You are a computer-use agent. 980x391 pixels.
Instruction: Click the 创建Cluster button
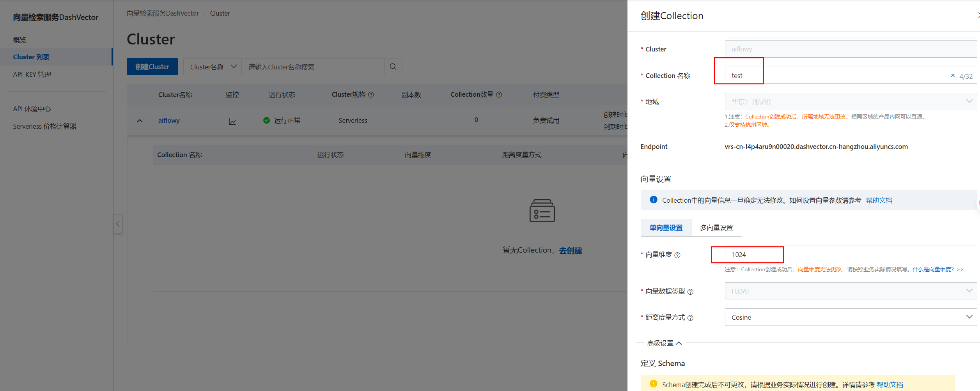152,67
